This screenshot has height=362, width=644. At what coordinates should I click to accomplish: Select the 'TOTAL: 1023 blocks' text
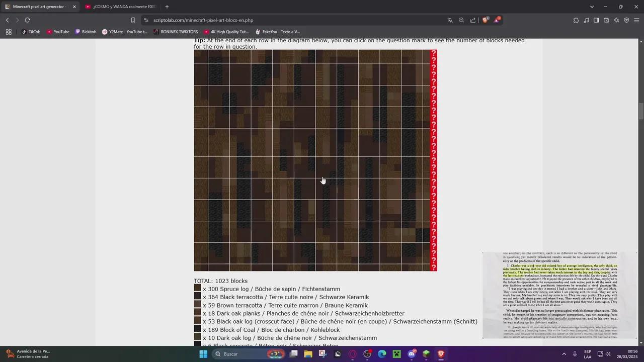221,281
